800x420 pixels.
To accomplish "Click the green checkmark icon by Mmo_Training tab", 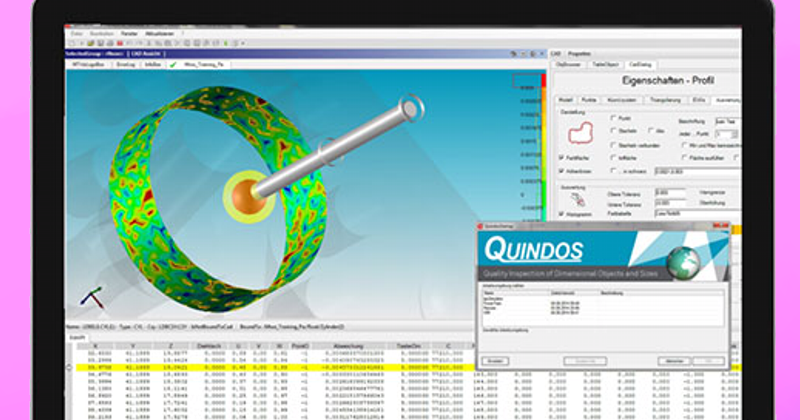I will [x=173, y=65].
